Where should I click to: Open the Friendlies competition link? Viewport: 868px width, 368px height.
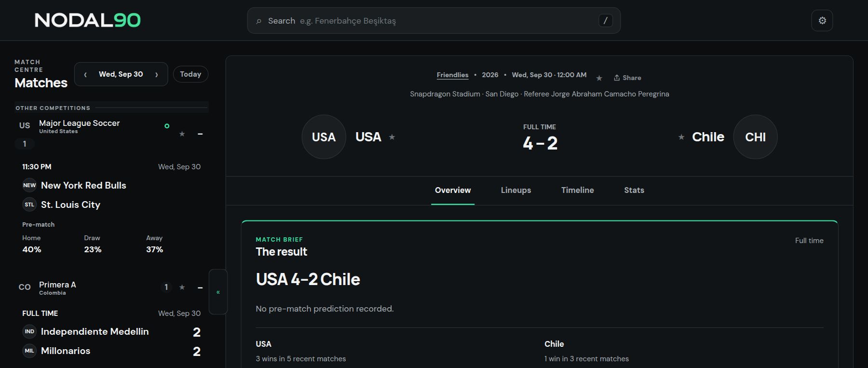pos(452,75)
